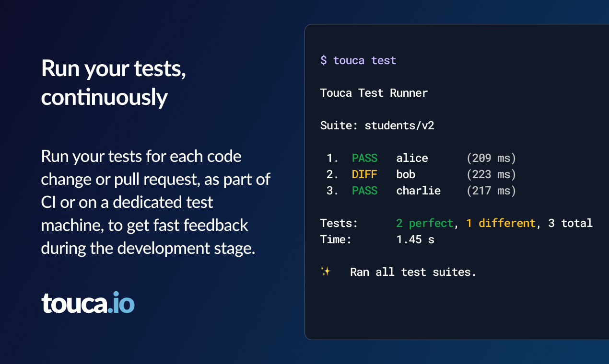Click the sparkles emoji icon
Viewport: 609px width, 364px height.
(326, 272)
